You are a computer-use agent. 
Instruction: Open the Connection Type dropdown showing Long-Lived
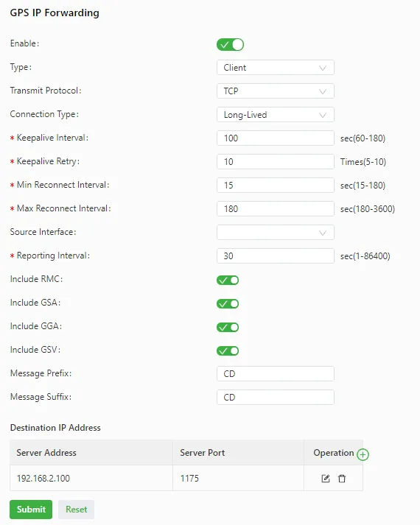tap(276, 115)
